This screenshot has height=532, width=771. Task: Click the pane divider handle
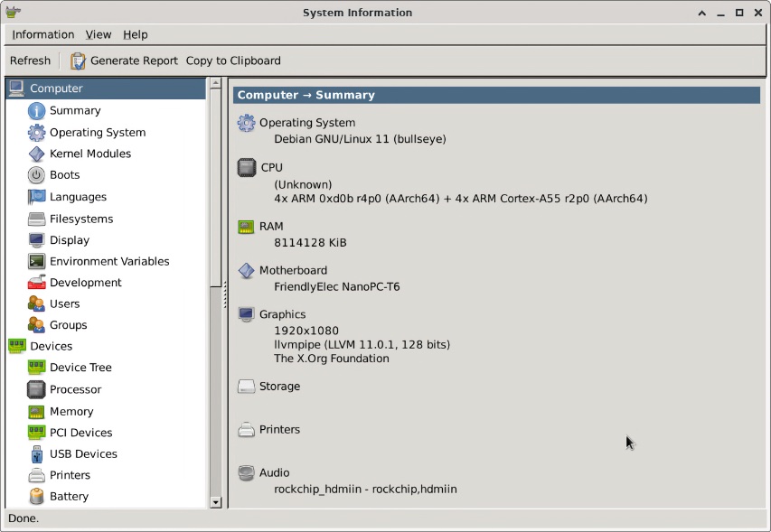pos(225,294)
